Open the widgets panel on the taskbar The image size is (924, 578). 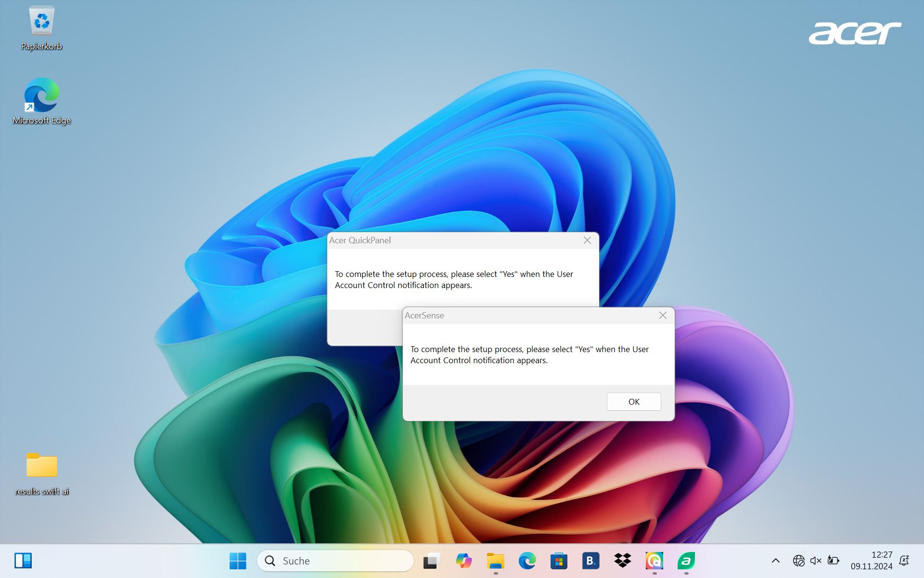tap(23, 561)
